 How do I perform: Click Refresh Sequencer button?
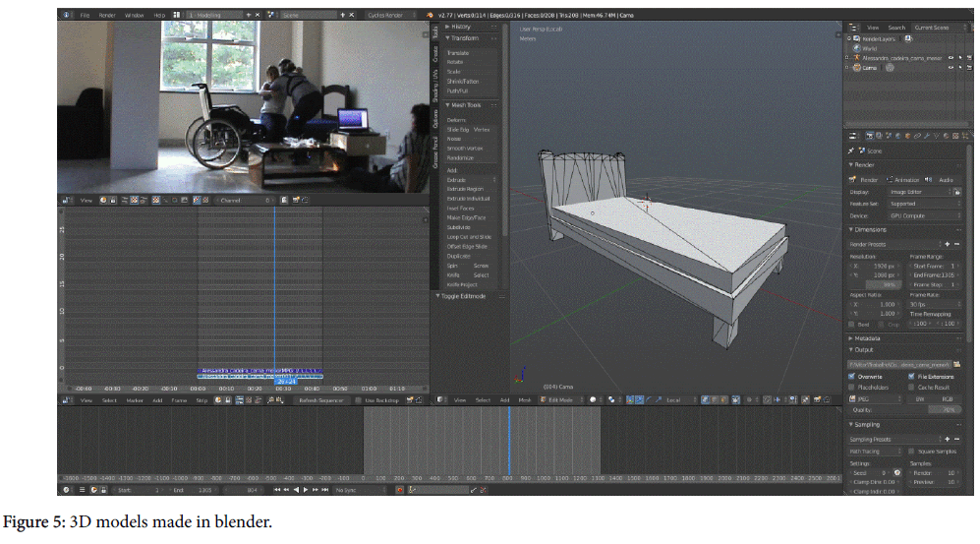(321, 400)
